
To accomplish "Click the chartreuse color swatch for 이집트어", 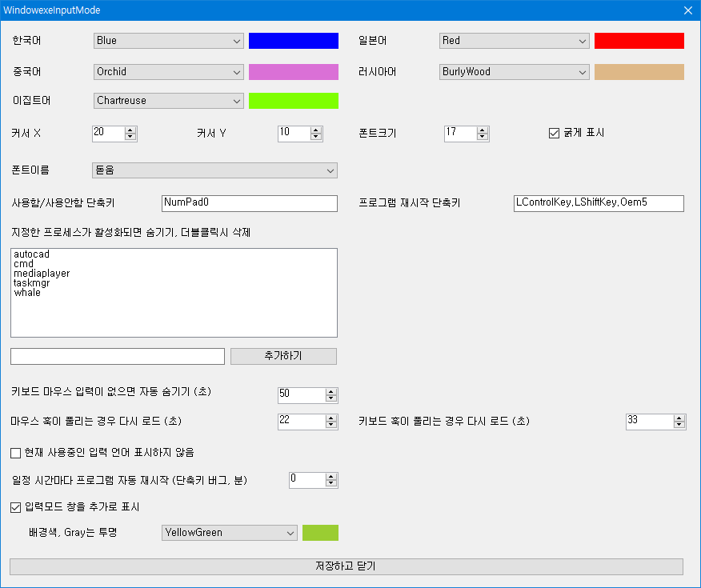I will pyautogui.click(x=293, y=101).
